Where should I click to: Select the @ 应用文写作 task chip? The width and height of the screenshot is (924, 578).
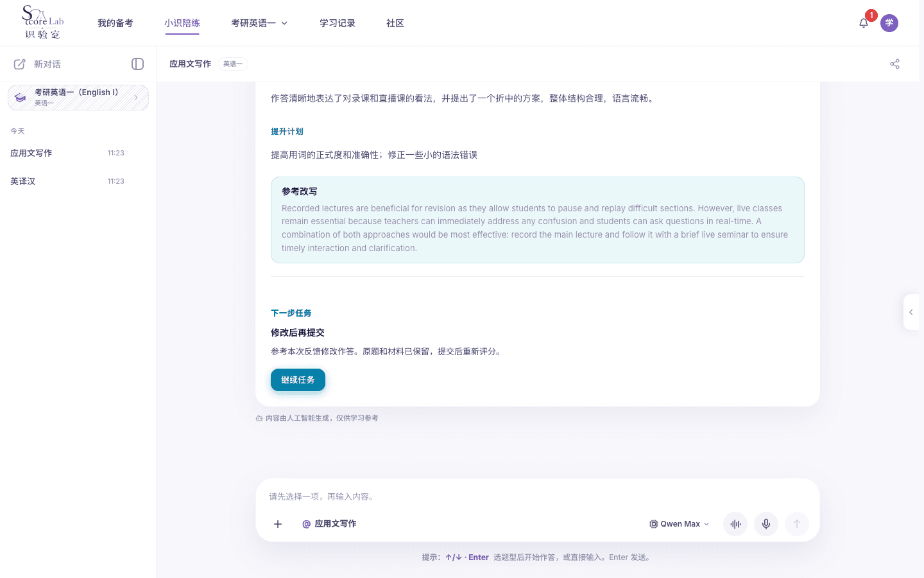pyautogui.click(x=329, y=524)
